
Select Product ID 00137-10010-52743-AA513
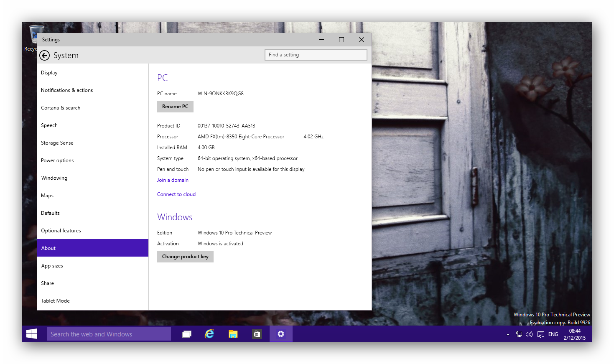[x=226, y=126]
